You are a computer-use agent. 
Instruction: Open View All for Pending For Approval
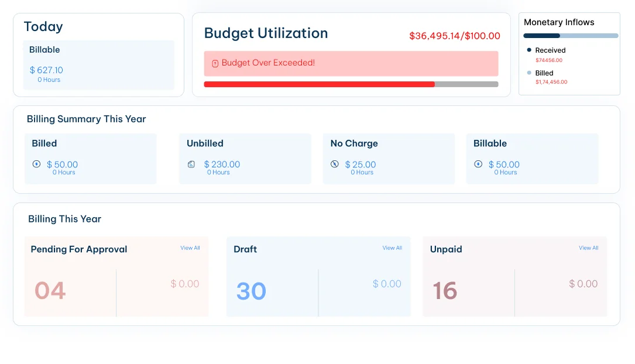point(190,248)
